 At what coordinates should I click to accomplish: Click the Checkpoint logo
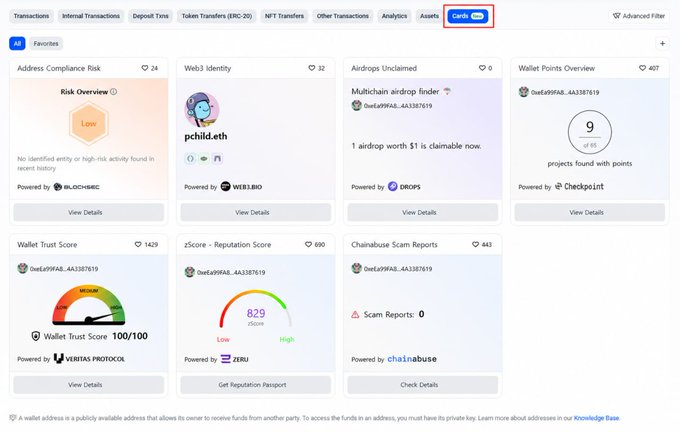(579, 187)
